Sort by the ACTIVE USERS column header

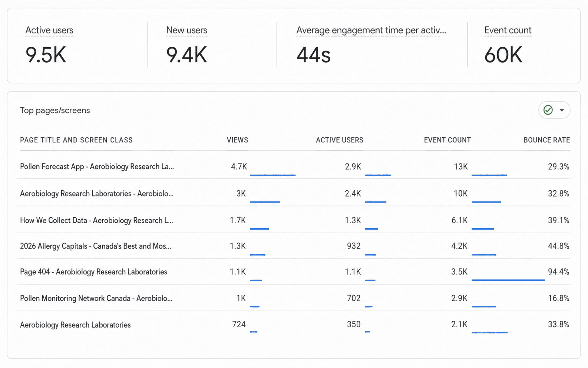coord(340,140)
